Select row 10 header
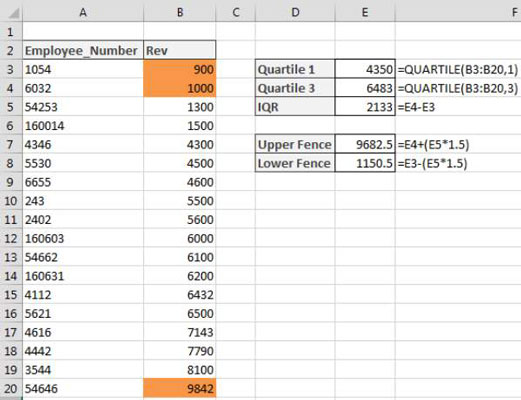 [11, 201]
